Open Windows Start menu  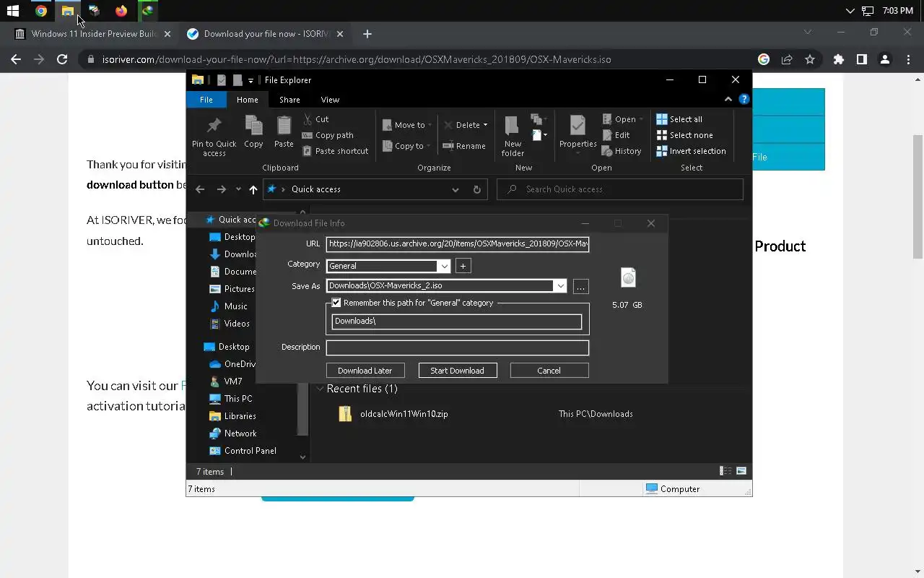click(13, 11)
